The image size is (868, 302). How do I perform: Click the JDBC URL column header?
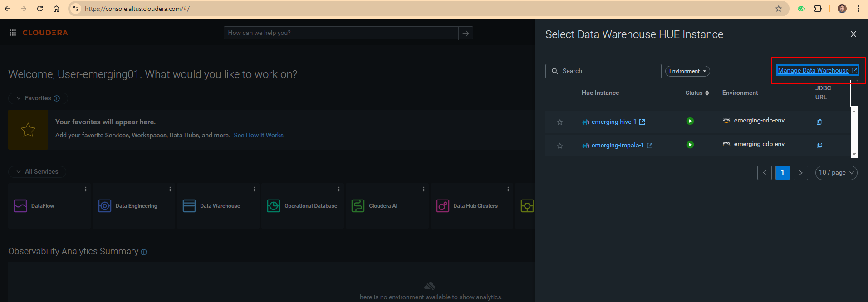(823, 93)
